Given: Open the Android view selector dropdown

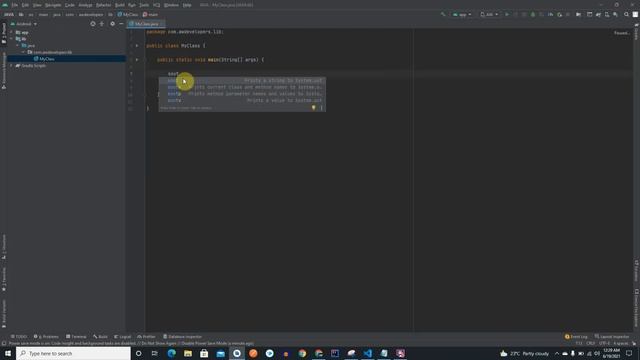Looking at the screenshot, I should click(24, 24).
